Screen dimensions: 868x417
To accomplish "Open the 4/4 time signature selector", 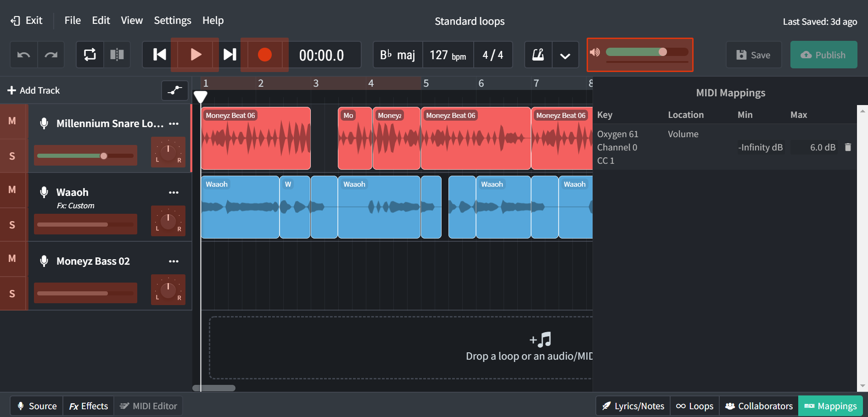I will click(x=493, y=55).
